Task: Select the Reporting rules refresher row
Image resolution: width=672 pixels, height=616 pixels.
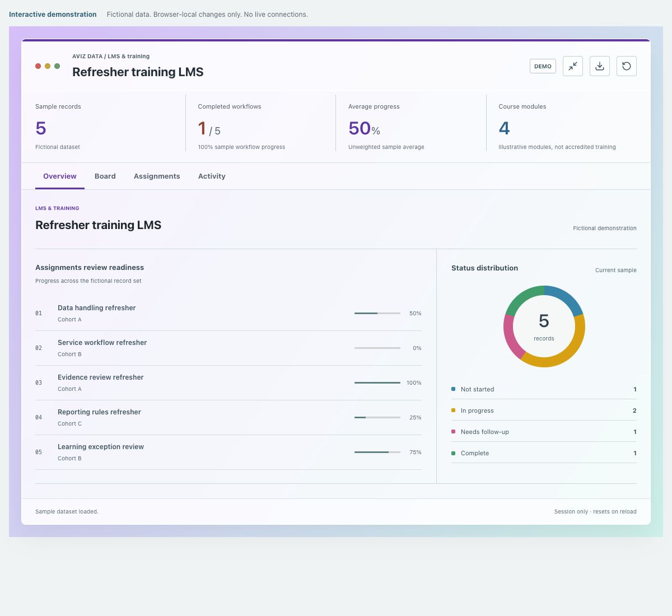Action: pyautogui.click(x=228, y=418)
